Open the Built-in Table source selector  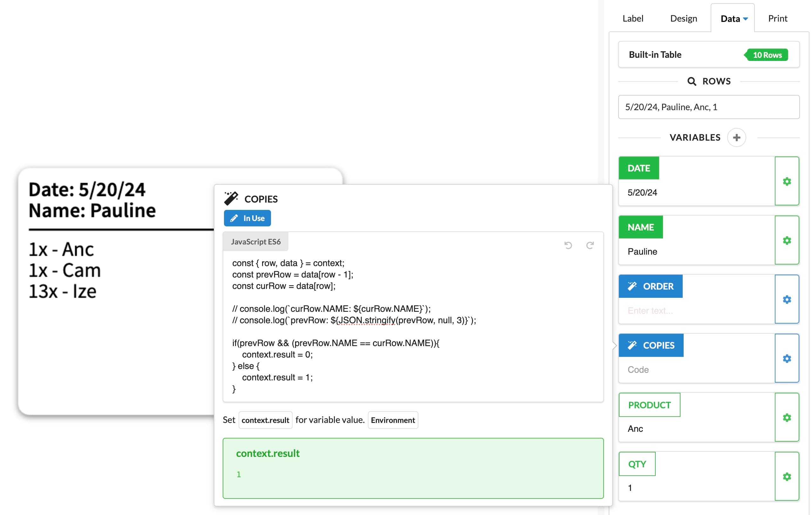click(708, 55)
